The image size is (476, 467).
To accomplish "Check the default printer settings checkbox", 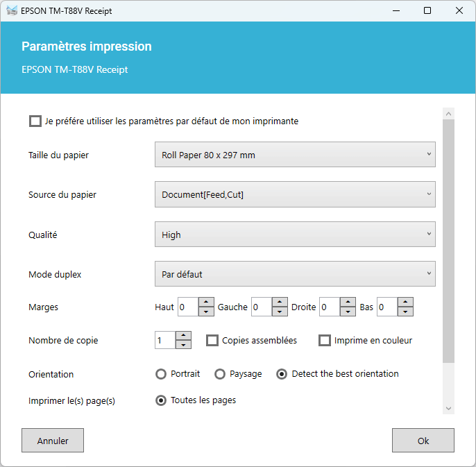I will coord(35,121).
